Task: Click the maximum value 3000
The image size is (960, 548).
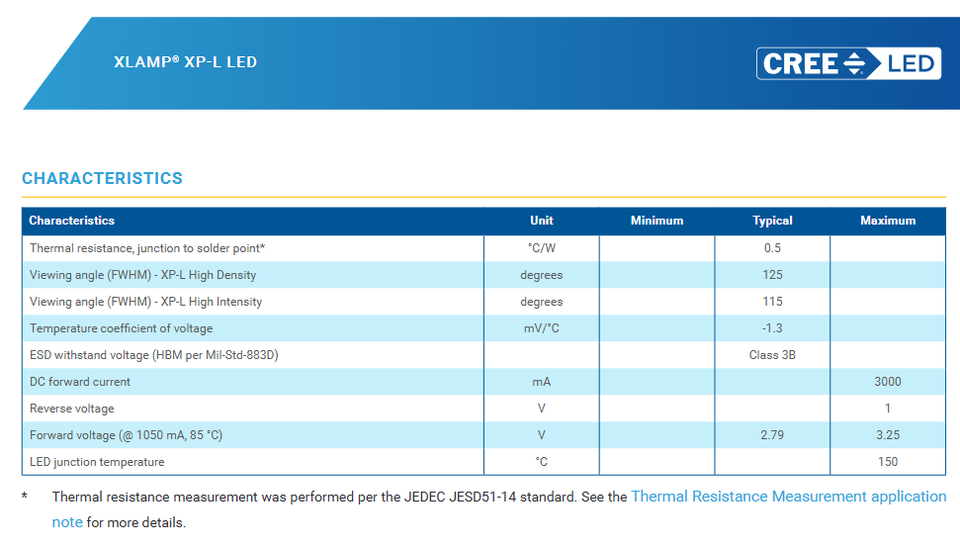Action: coord(888,381)
